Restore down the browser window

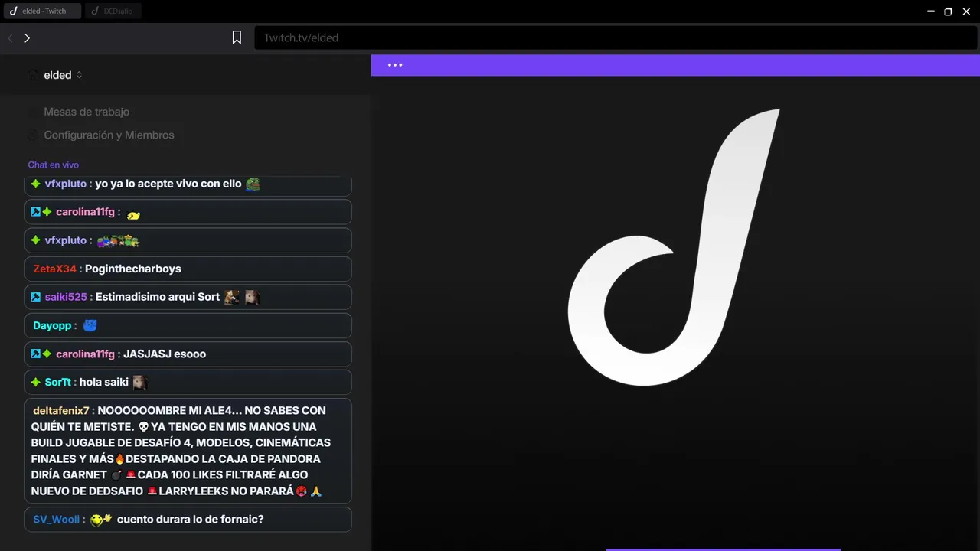(949, 11)
